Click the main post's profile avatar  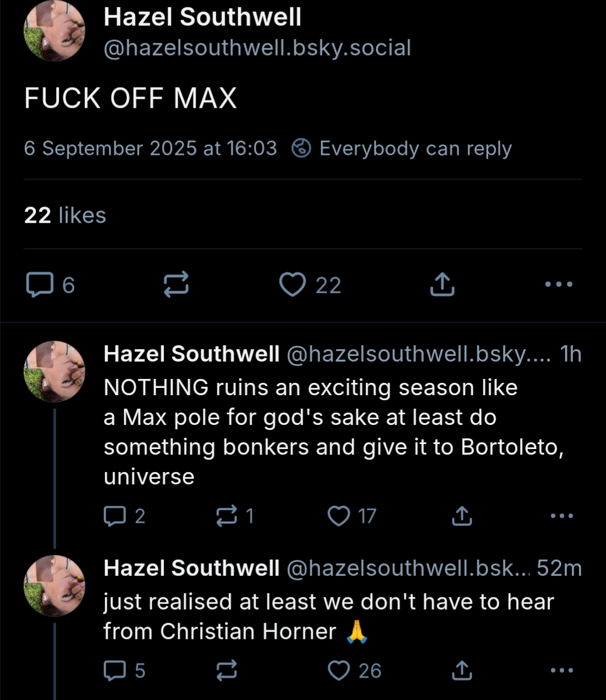click(54, 31)
